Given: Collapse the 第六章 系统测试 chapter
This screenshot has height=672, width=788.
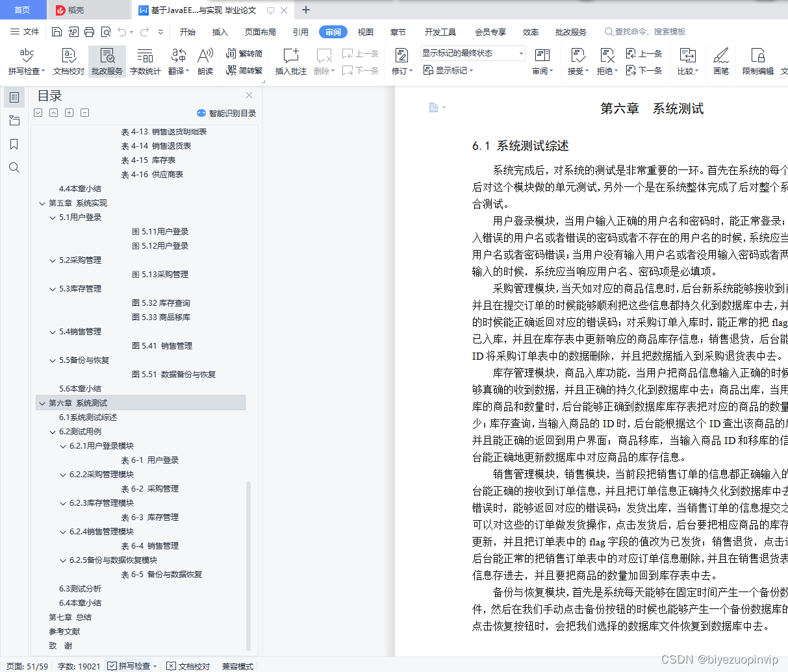Looking at the screenshot, I should (42, 403).
